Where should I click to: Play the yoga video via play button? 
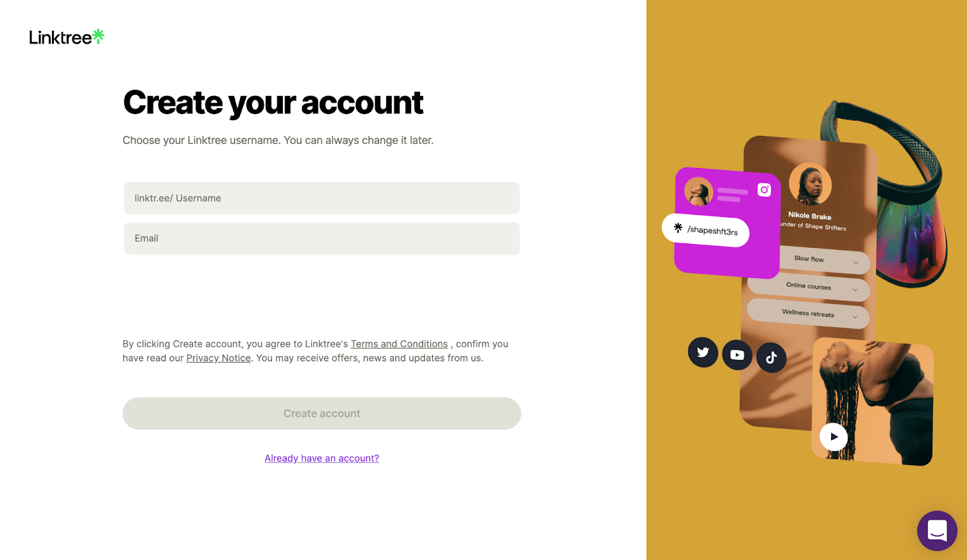tap(833, 436)
